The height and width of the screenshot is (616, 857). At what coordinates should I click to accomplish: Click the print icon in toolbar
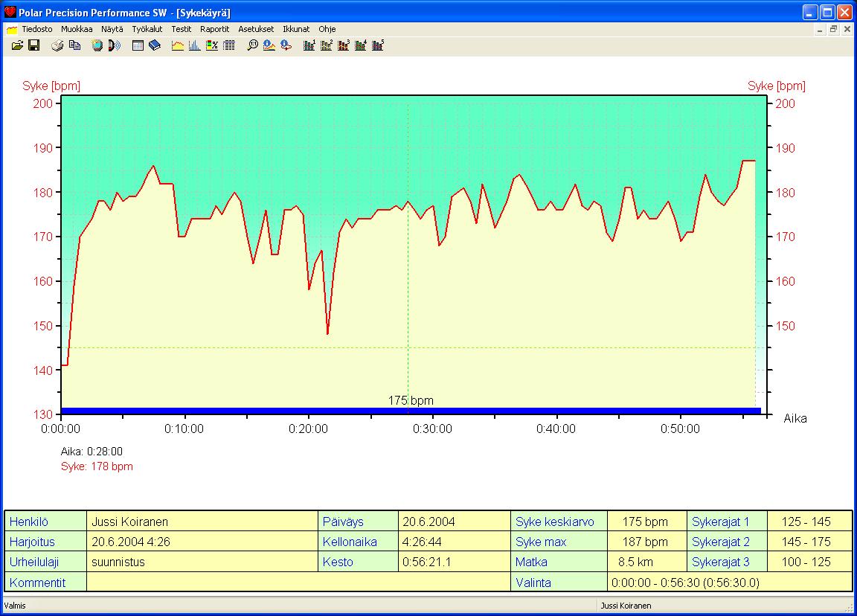tap(58, 45)
